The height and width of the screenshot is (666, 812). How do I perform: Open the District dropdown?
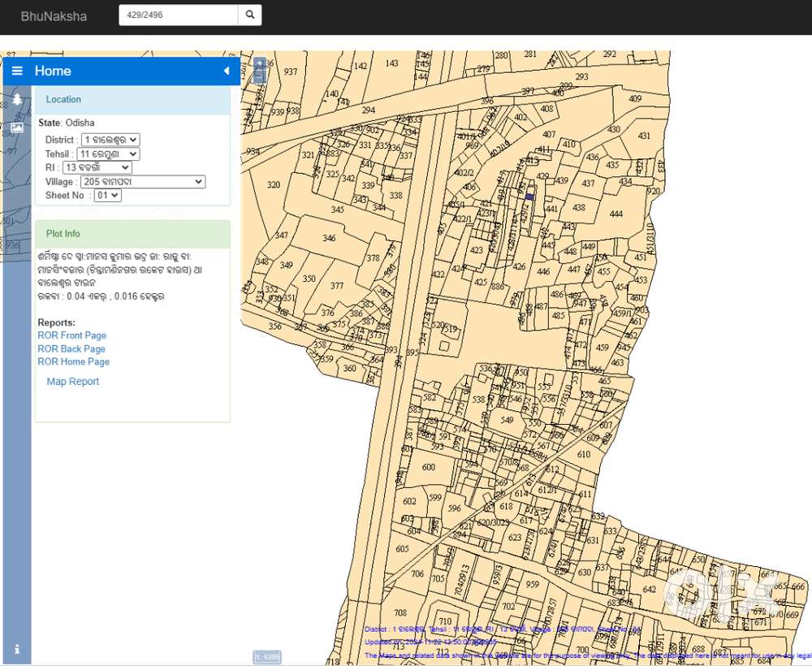pos(110,140)
